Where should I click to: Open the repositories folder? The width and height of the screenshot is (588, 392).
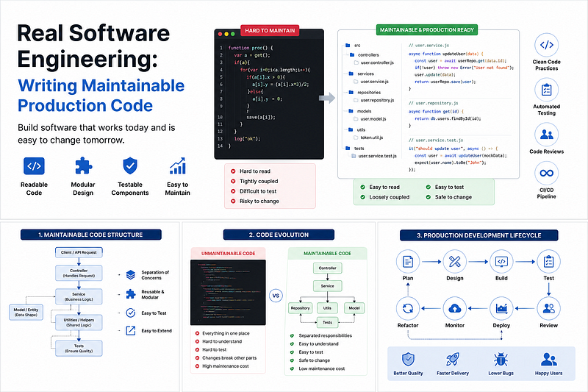tap(365, 92)
